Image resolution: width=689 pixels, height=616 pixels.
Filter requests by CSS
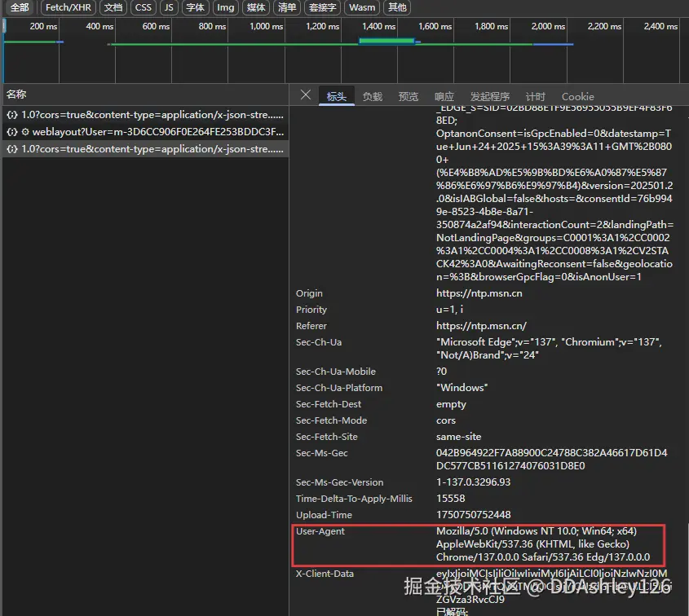(144, 7)
